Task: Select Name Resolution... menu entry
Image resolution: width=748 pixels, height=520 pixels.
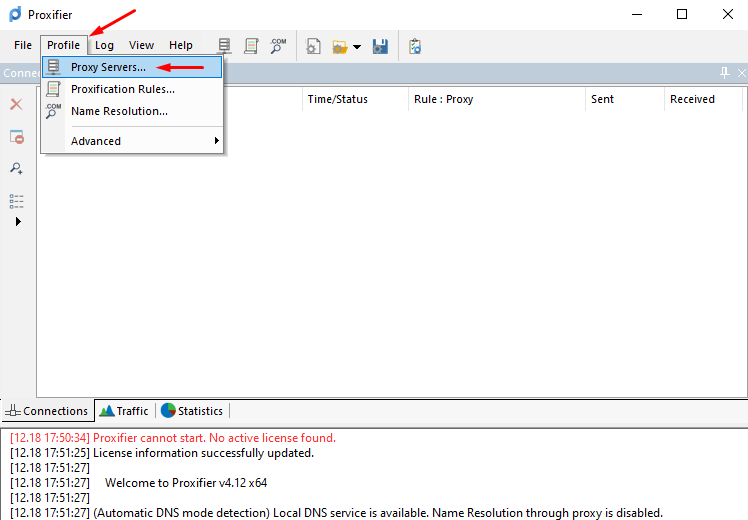Action: click(x=132, y=111)
